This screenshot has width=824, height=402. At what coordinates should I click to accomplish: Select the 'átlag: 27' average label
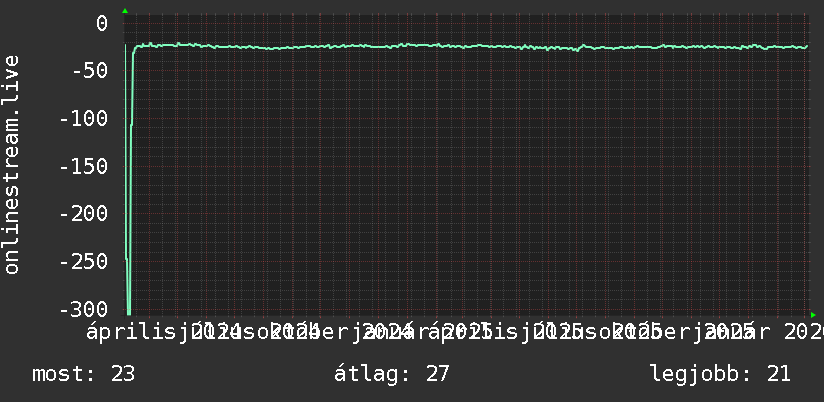[x=392, y=374]
